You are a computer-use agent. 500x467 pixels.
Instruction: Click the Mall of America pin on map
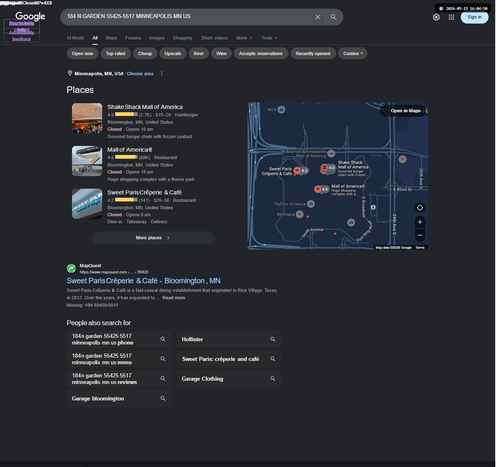coord(318,189)
